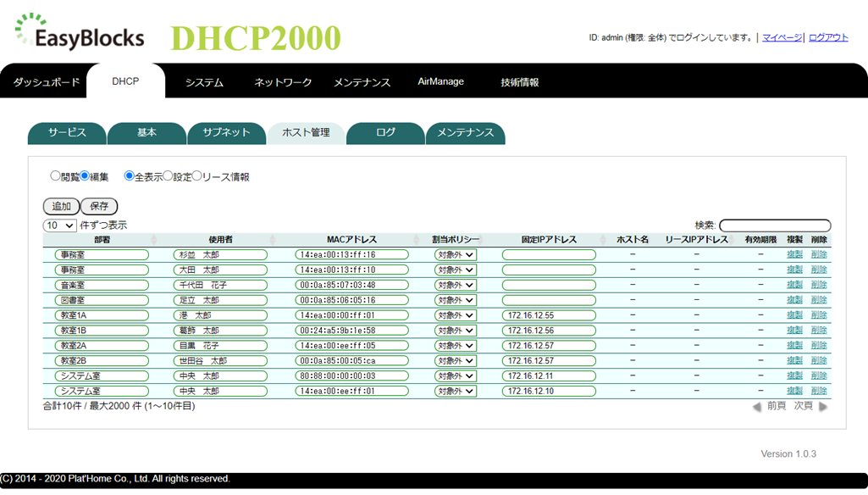The width and height of the screenshot is (868, 495).
Task: Click the 追加 button
Action: pos(62,206)
